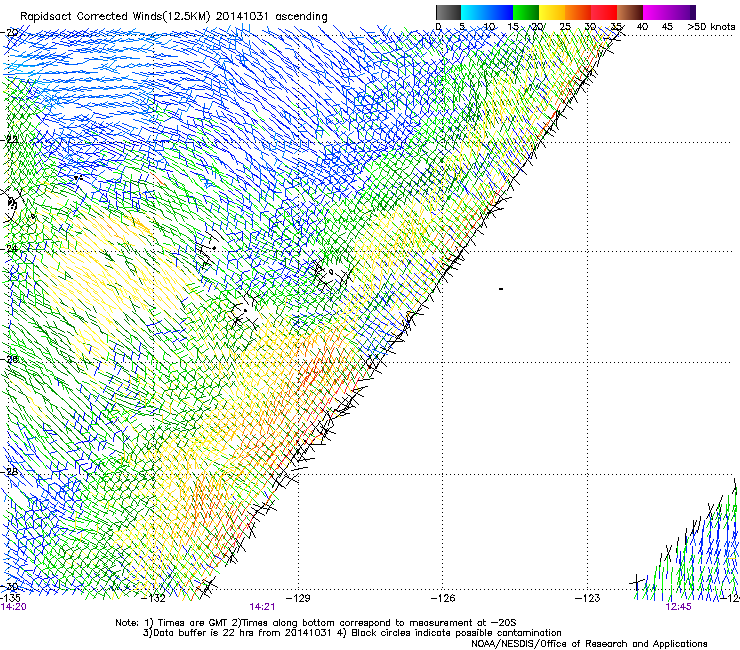
Task: Click the '25' legend scale label
Action: pyautogui.click(x=565, y=27)
